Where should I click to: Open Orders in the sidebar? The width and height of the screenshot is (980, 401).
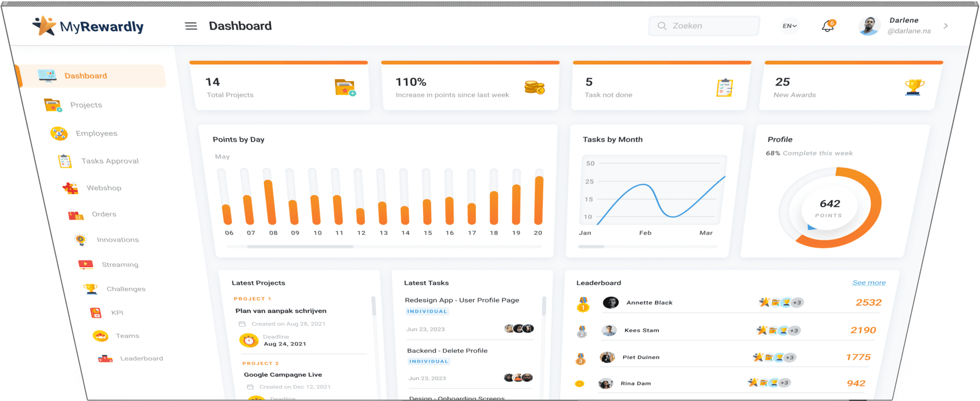(104, 214)
